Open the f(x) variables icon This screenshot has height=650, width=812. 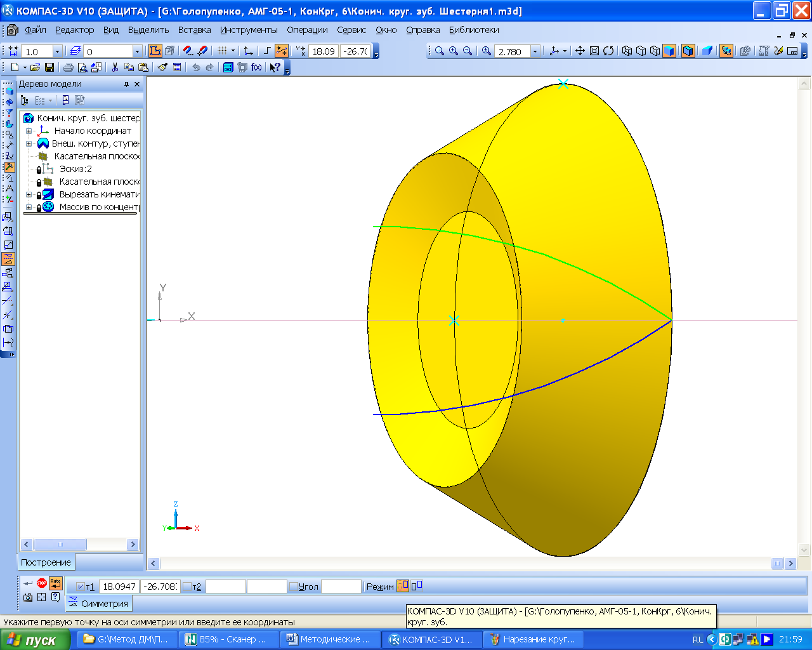(x=256, y=67)
